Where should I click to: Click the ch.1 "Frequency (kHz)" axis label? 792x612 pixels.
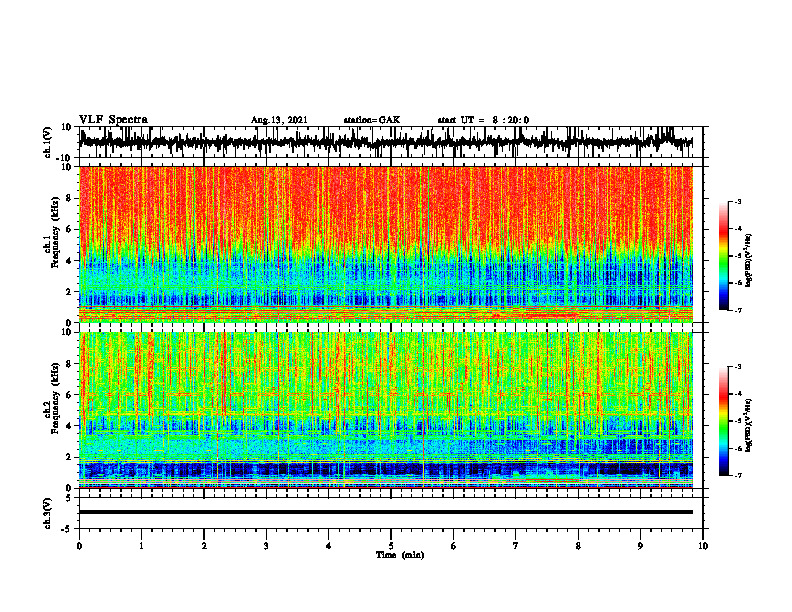[56, 232]
